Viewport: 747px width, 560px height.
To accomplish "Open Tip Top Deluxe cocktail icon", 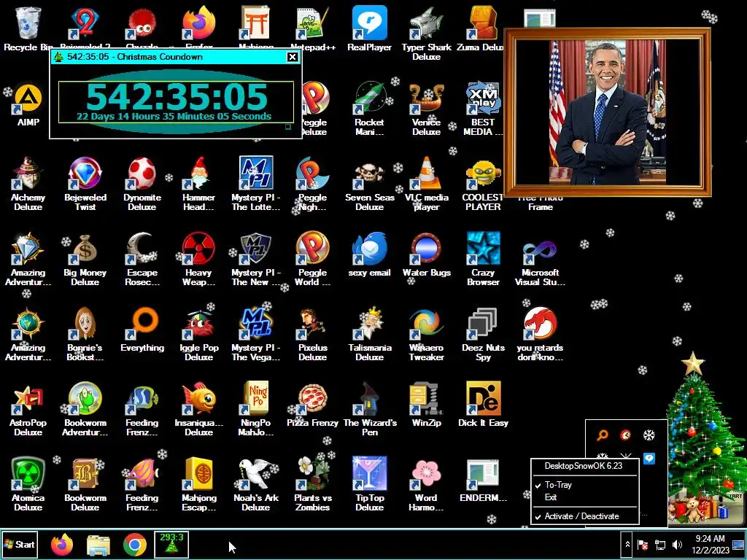I will coord(369,484).
